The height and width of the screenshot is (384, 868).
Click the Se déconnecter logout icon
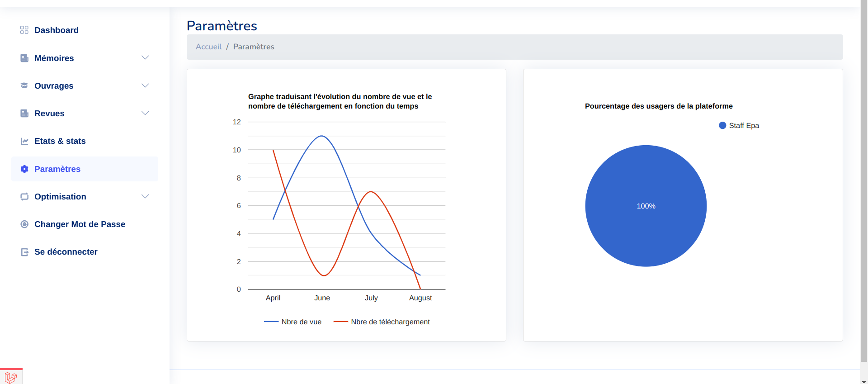click(24, 252)
